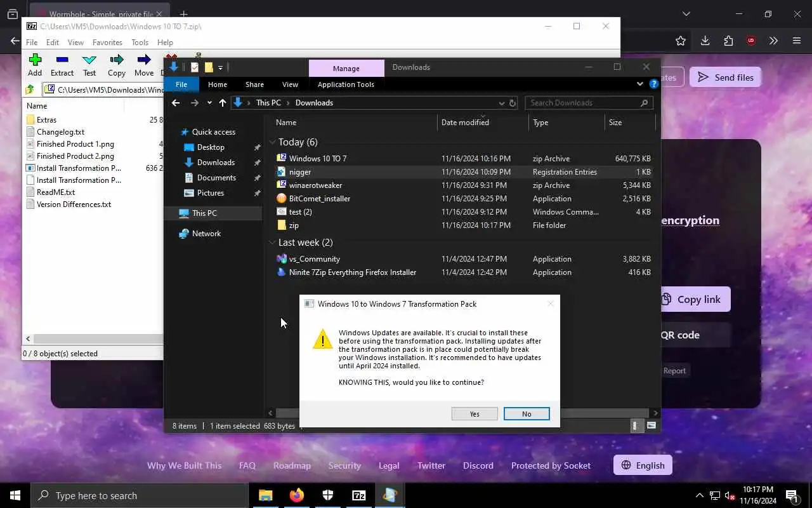Click Explorer's Forward navigation arrow
The width and height of the screenshot is (812, 508).
point(194,103)
